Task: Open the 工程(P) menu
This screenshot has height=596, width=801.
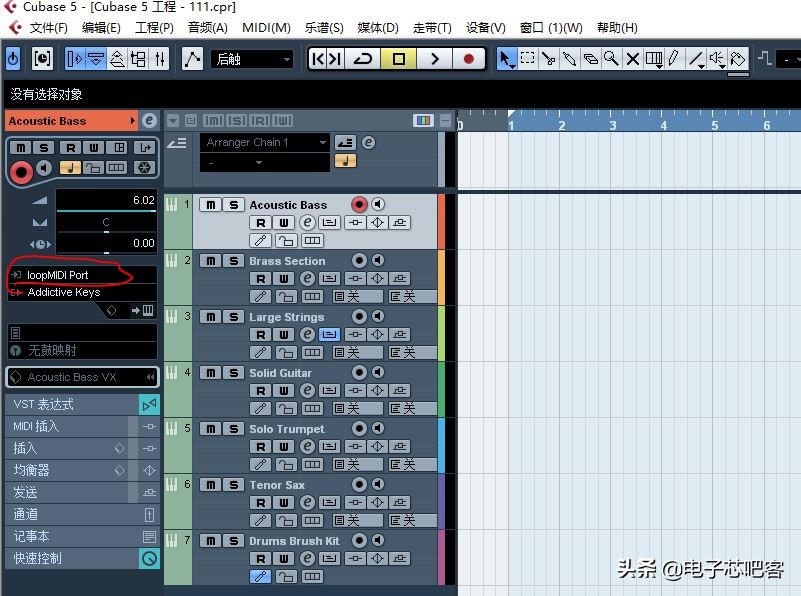Action: pos(154,28)
